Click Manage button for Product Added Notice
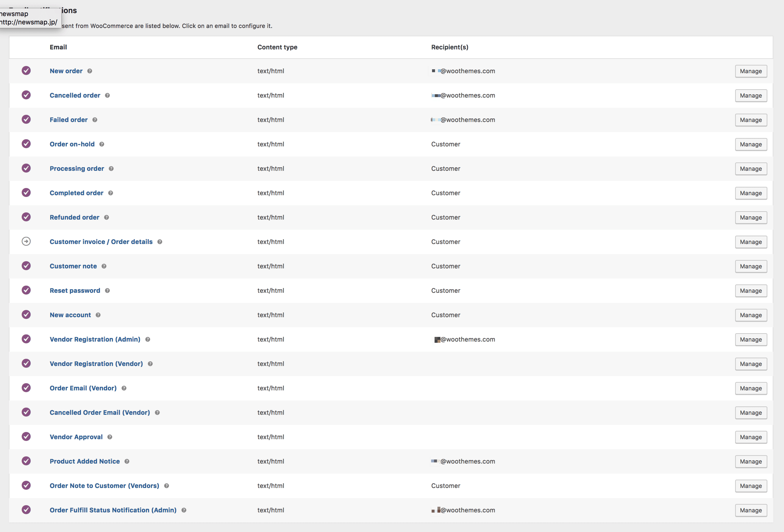This screenshot has height=532, width=784. tap(751, 461)
